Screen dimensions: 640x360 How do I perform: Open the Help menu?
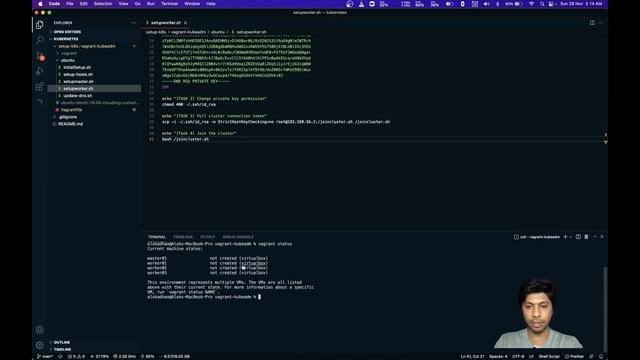(x=211, y=4)
